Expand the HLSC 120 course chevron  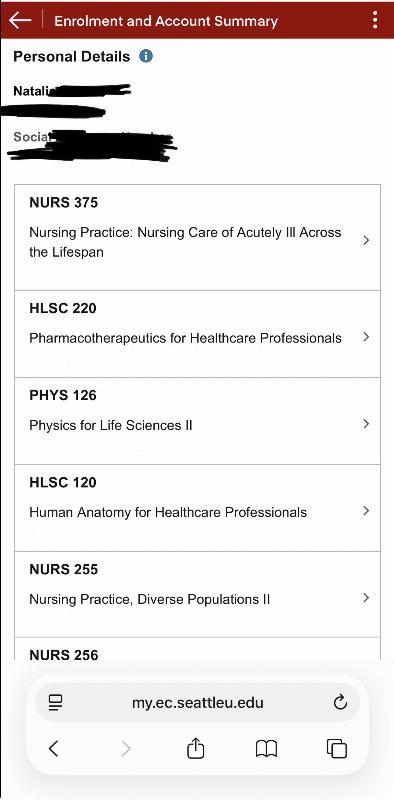click(366, 510)
